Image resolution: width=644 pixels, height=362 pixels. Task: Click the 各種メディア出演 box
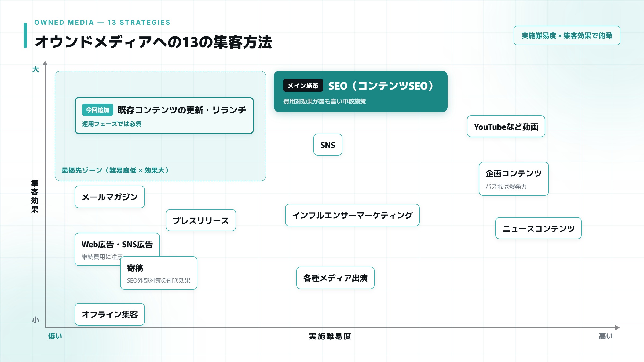pos(335,278)
